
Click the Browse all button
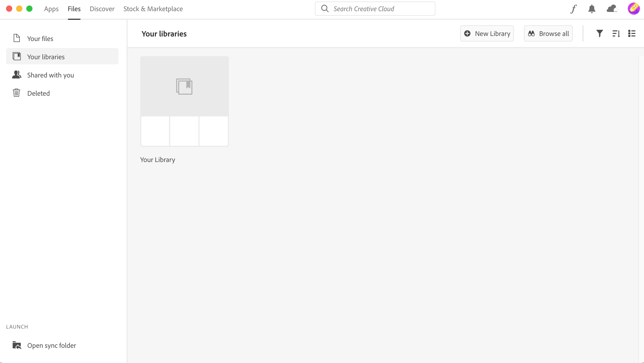tap(548, 33)
